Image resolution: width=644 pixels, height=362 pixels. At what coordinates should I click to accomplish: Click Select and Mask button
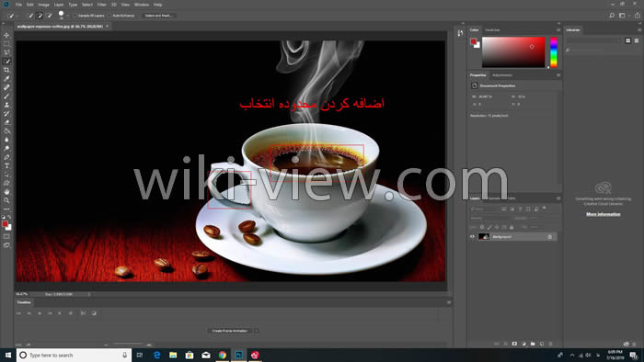(x=159, y=16)
